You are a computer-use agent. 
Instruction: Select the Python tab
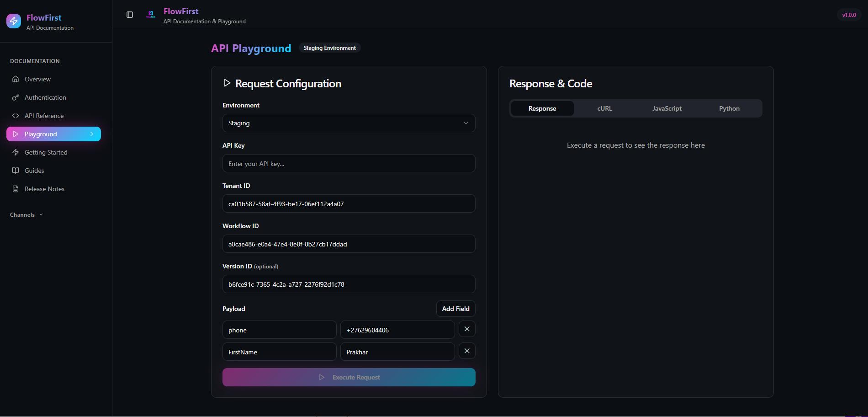point(729,108)
